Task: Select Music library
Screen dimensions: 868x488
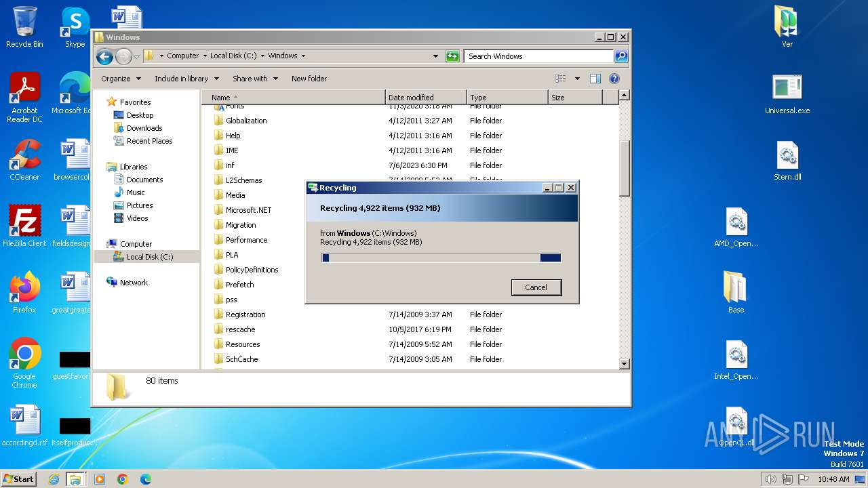Action: tap(136, 192)
